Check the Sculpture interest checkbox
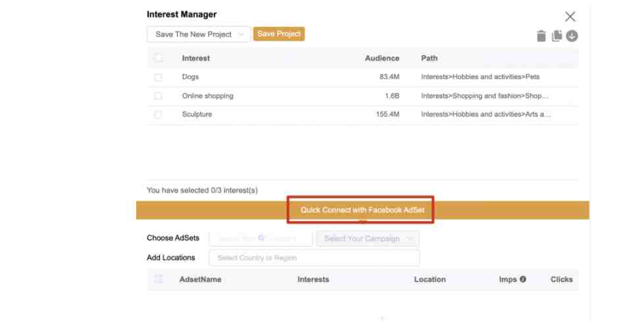Screen dimensions: 644x321 pos(158,114)
